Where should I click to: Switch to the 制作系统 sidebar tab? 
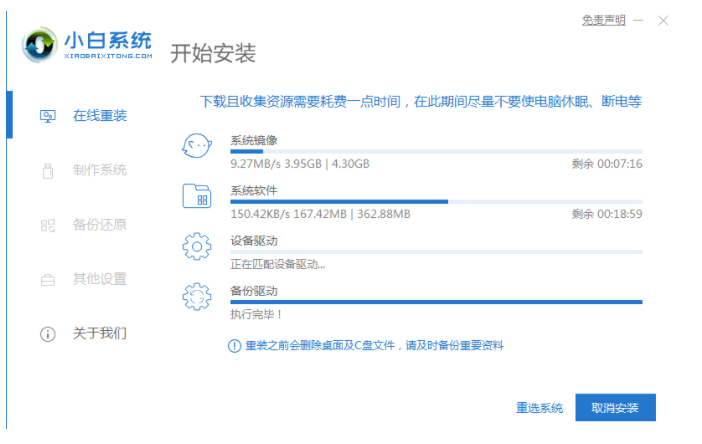point(99,170)
